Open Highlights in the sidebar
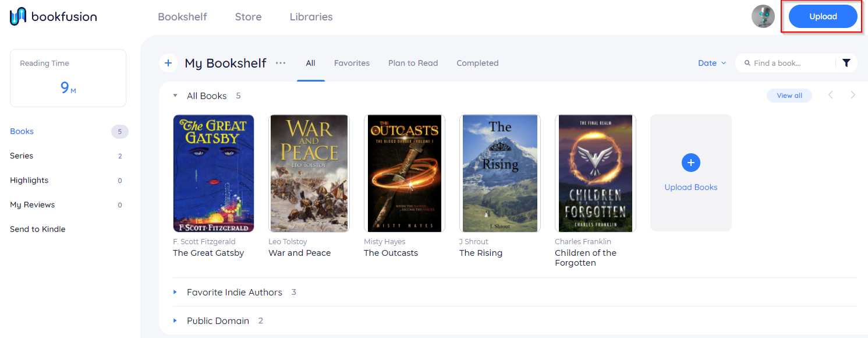This screenshot has width=868, height=338. pos(29,180)
